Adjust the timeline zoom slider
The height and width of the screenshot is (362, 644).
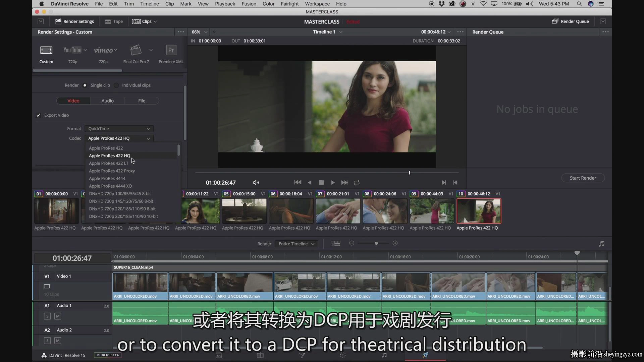coord(376,243)
